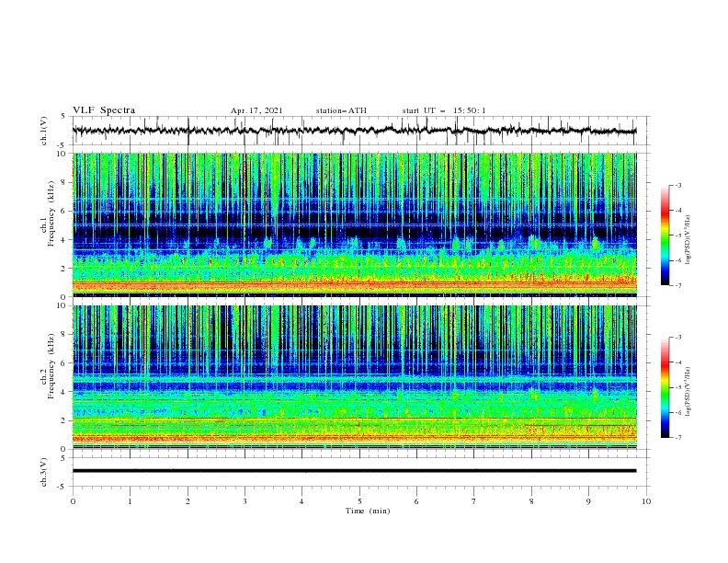Click the ch.1 voltage waveform trace
728x563 pixels.
coord(354,131)
